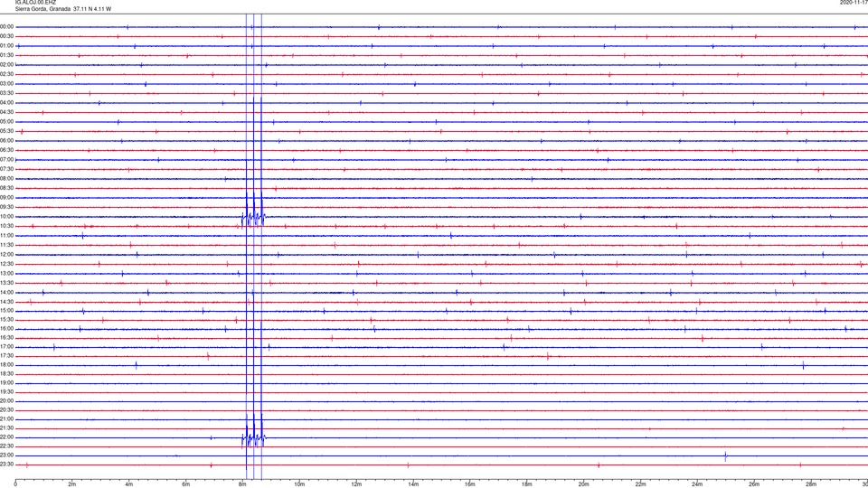This screenshot has width=868, height=488.
Task: Click the 05:00 row label
Action: coord(6,122)
